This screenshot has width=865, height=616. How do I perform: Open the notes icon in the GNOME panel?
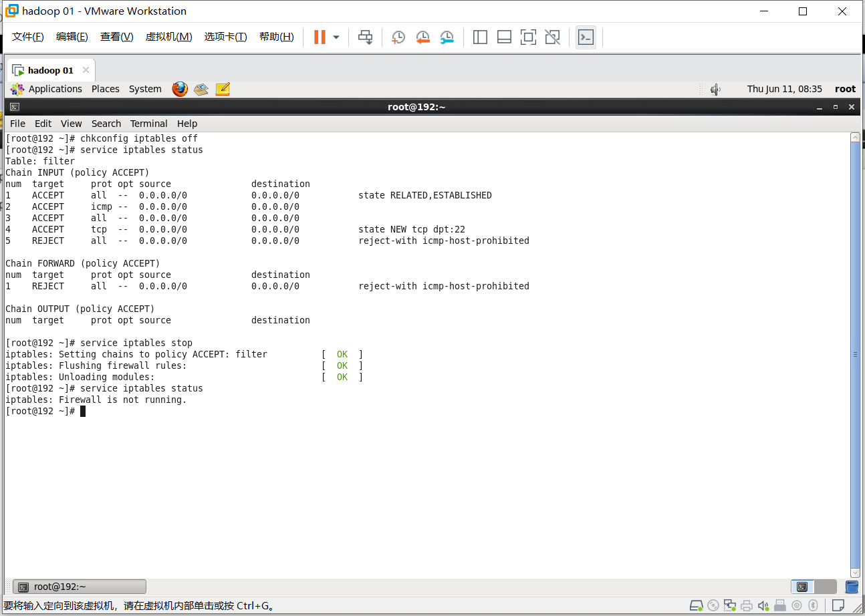(x=223, y=89)
